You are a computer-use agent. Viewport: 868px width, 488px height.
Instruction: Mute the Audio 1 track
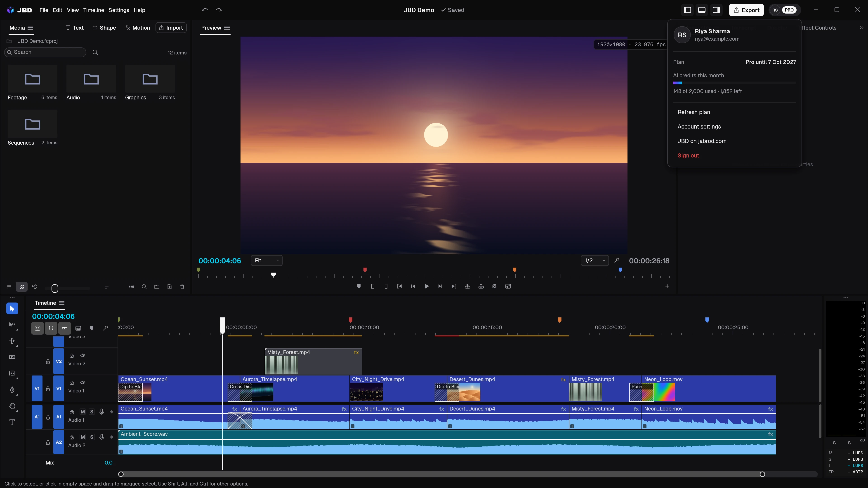(x=83, y=412)
